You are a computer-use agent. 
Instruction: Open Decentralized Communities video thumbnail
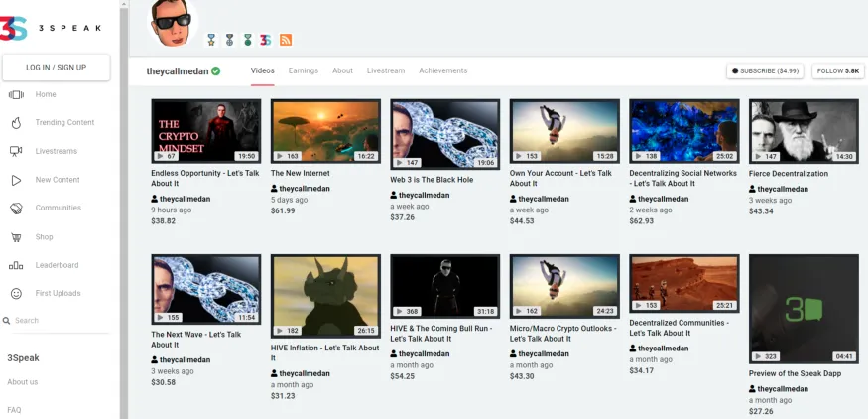point(684,284)
